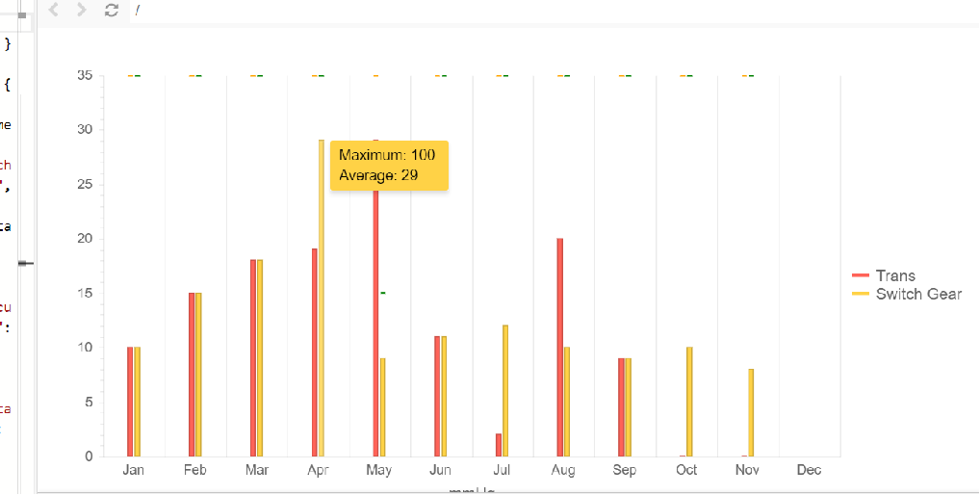Click the short red July Trans bar
The image size is (980, 495).
(x=499, y=445)
